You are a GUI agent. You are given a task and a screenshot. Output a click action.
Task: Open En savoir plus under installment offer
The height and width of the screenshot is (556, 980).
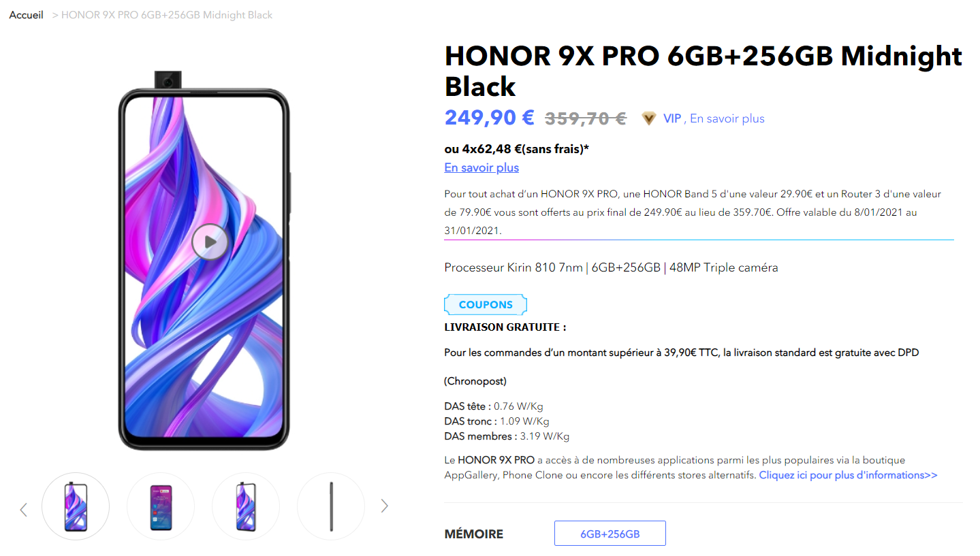(481, 167)
